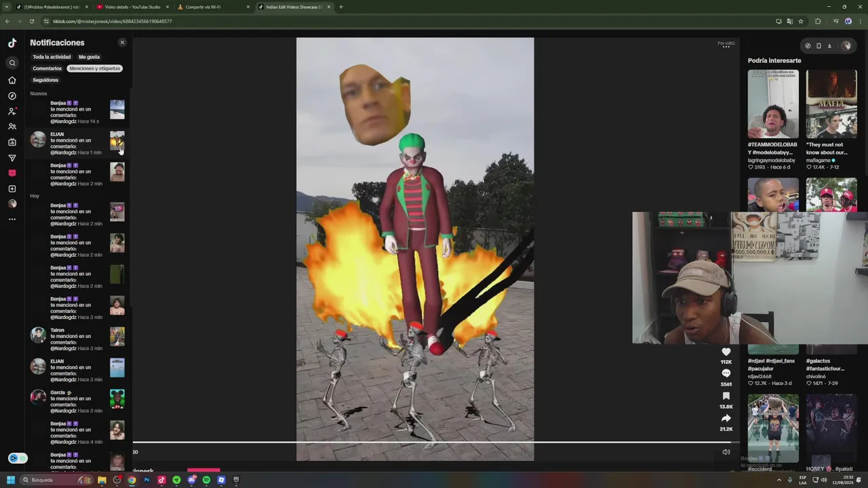
Task: Like the video with the heart icon
Action: pos(726,352)
